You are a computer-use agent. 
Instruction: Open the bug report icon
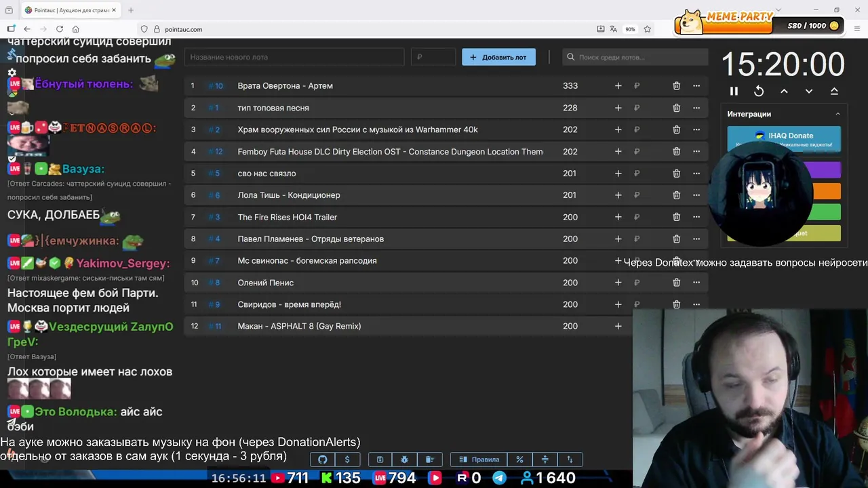[x=405, y=460]
